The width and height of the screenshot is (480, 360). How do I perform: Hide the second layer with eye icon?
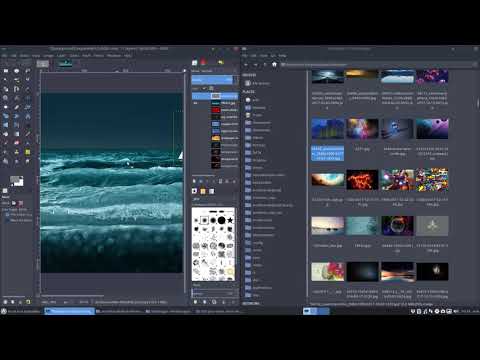[195, 103]
